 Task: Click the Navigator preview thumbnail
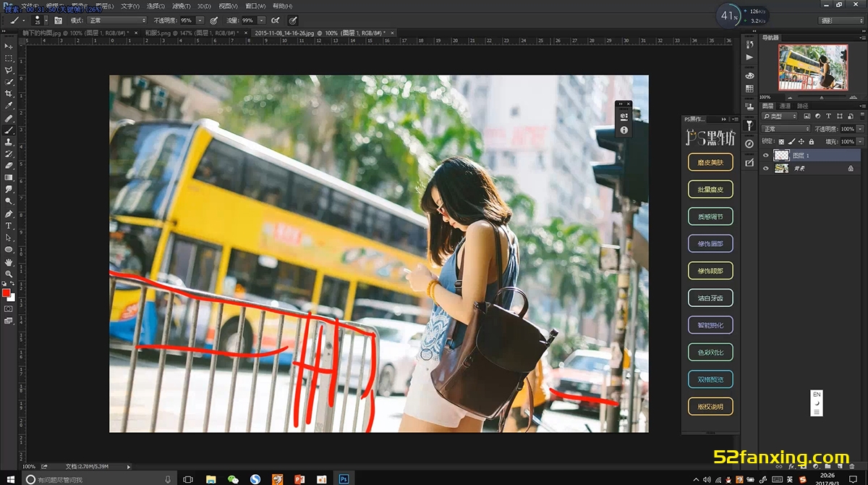(812, 67)
